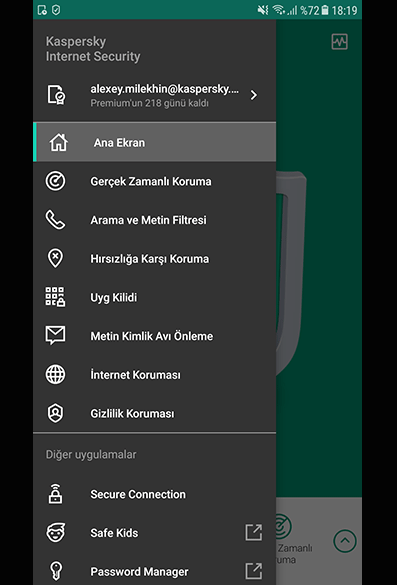This screenshot has width=397, height=585.
Task: Click the Secure Connection lock wifi icon
Action: click(55, 494)
